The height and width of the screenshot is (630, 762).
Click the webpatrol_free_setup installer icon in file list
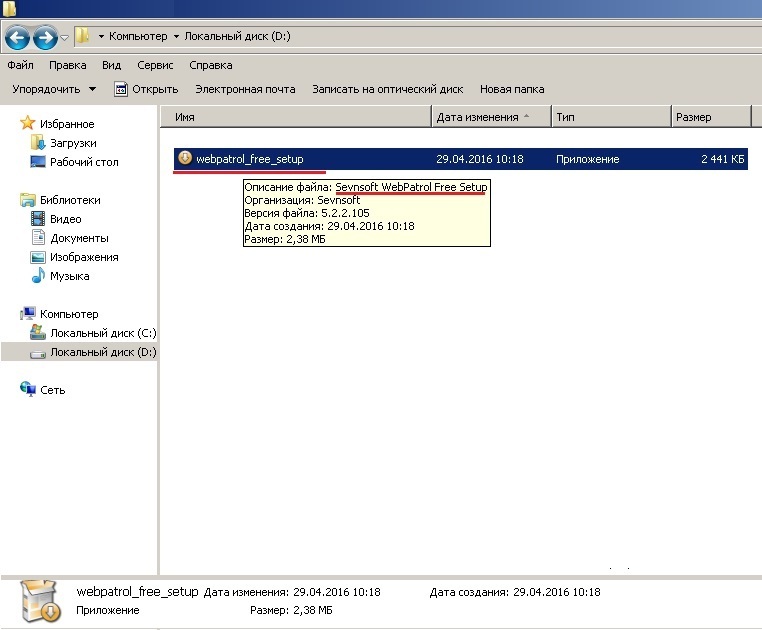click(x=185, y=158)
